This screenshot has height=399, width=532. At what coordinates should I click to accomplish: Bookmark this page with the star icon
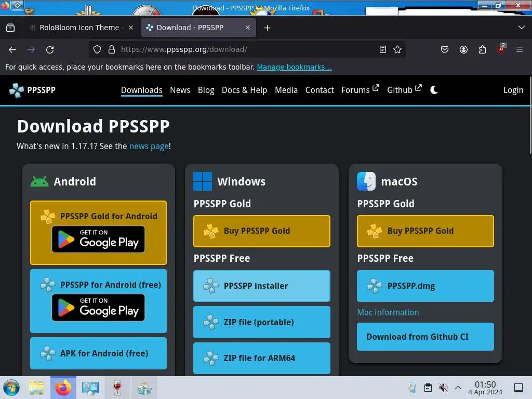tap(397, 49)
